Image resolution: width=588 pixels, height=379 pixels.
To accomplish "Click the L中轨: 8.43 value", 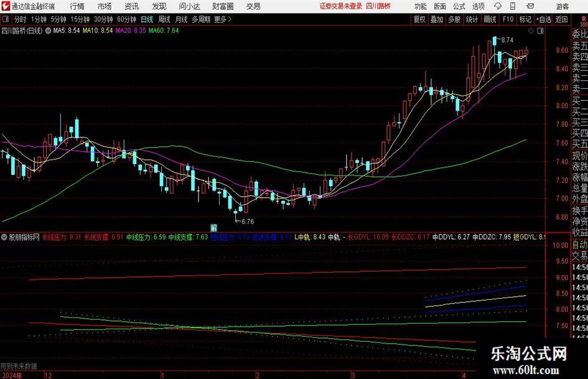I will pos(310,236).
